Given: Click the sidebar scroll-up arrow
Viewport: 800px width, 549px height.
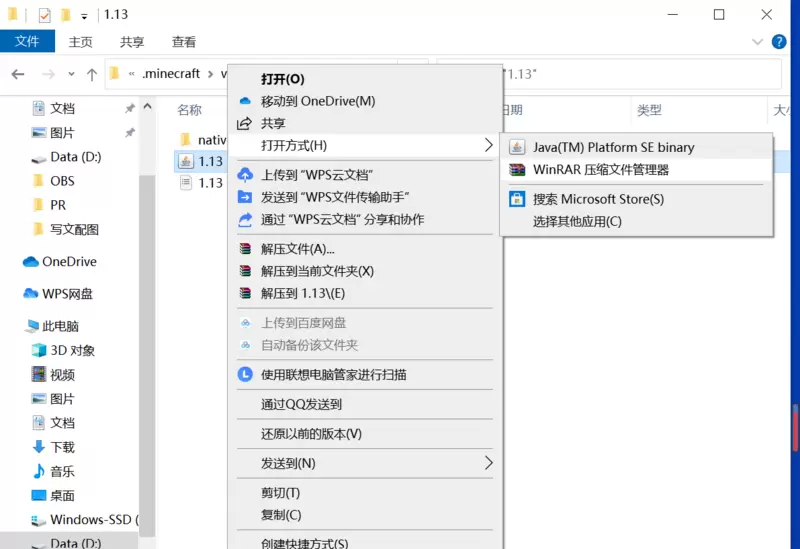Looking at the screenshot, I should 147,107.
